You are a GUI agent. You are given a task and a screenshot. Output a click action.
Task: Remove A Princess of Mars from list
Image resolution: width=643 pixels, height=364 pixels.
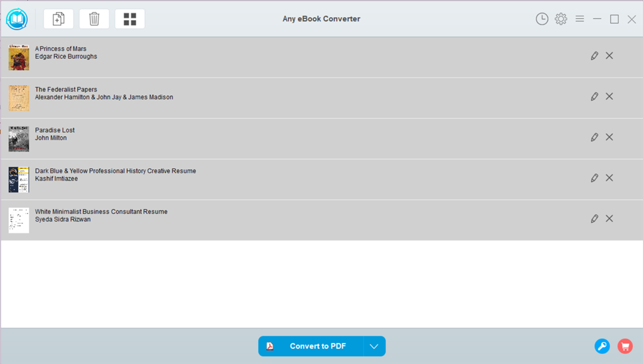[x=609, y=56]
